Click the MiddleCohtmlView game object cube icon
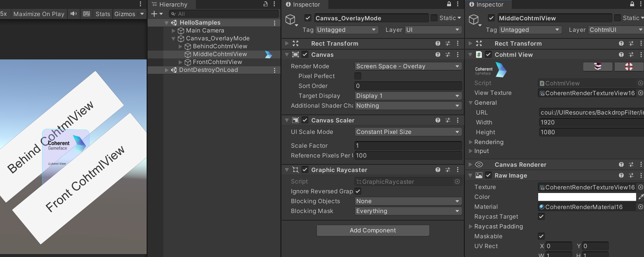This screenshot has height=257, width=644. point(474,19)
